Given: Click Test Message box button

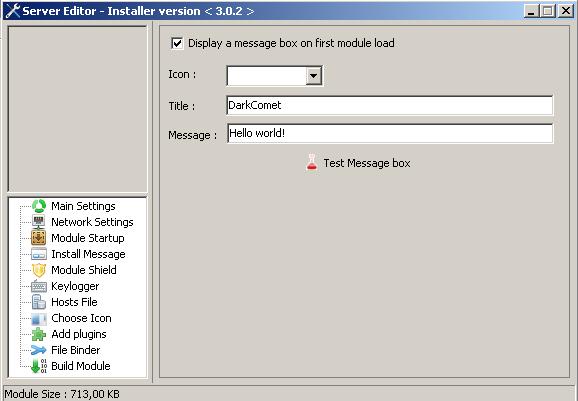Looking at the screenshot, I should (358, 163).
